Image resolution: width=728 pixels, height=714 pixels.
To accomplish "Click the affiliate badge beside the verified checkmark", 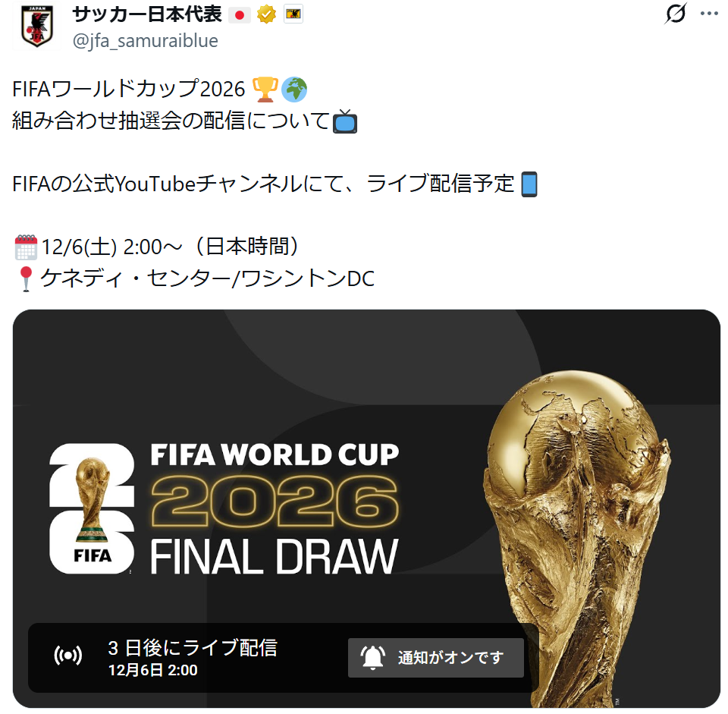I will 293,14.
